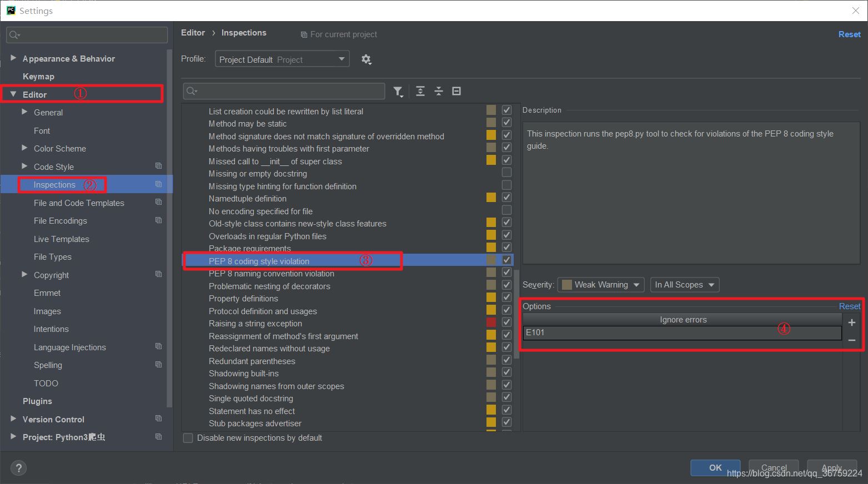This screenshot has width=868, height=484.
Task: Click the Expand All icon in inspections toolbar
Action: click(x=420, y=92)
